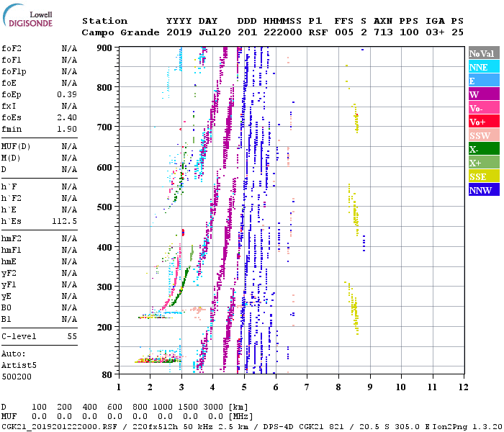
Task: Click the M(D) parameter label
Action: click(x=11, y=158)
